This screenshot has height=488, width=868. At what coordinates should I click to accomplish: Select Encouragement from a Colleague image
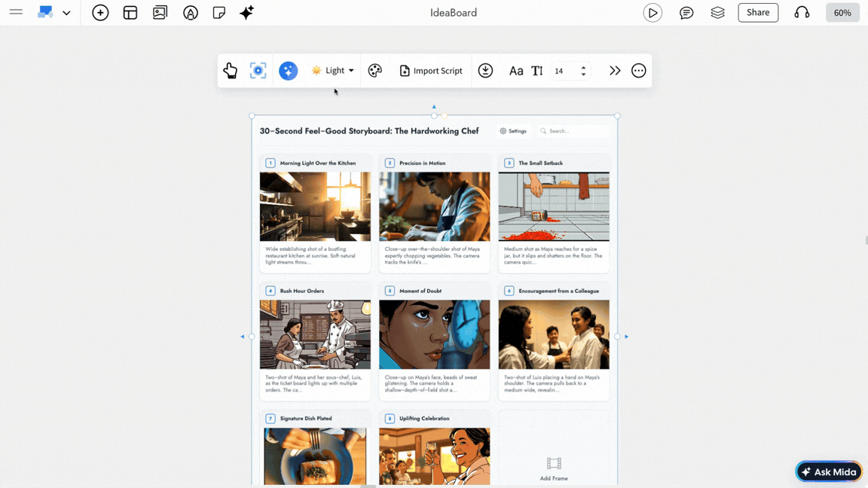pyautogui.click(x=554, y=334)
